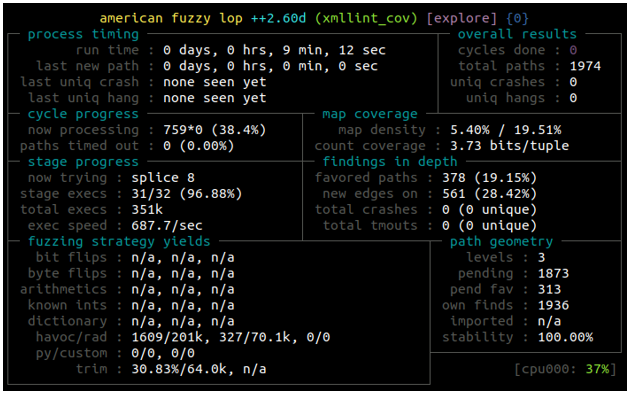632x396 pixels.
Task: Click the "stability" label
Action: tap(478, 338)
